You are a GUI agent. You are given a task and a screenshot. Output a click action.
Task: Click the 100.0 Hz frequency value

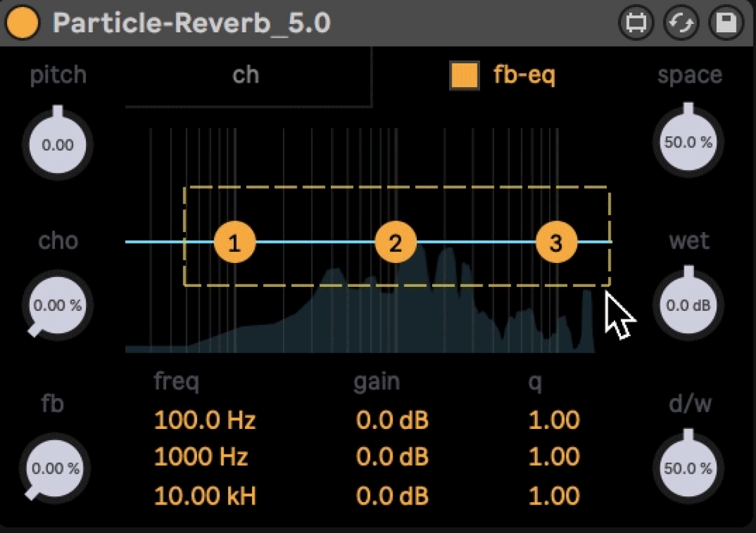204,420
